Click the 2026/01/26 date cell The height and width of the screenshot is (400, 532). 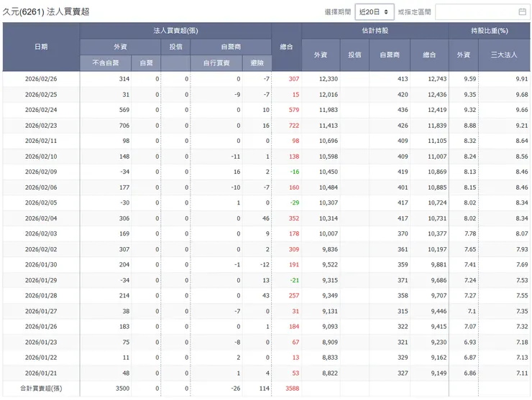tap(41, 327)
